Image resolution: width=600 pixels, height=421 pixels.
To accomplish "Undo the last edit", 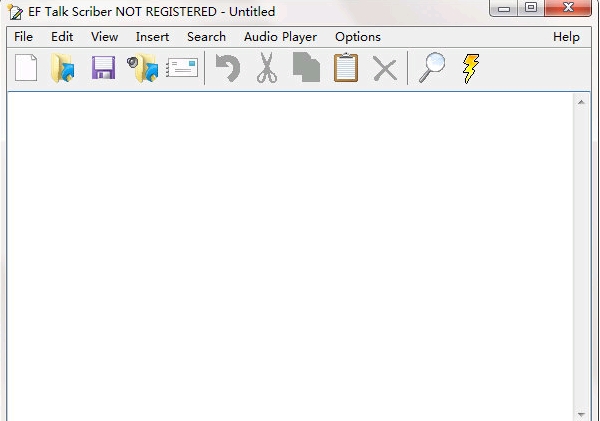I will [x=228, y=68].
